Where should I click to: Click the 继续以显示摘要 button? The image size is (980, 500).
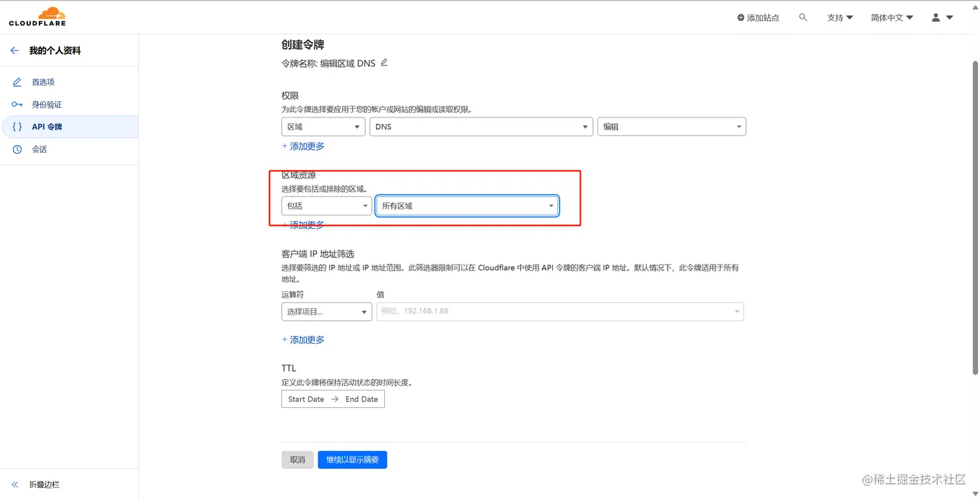(353, 460)
